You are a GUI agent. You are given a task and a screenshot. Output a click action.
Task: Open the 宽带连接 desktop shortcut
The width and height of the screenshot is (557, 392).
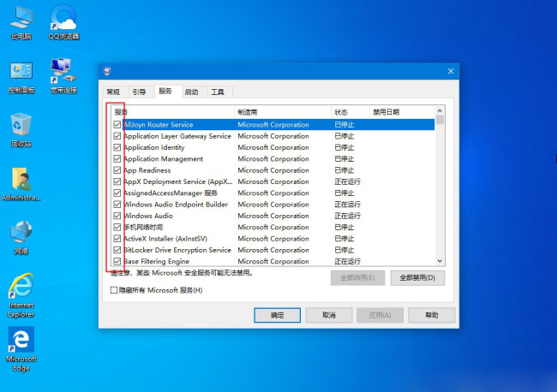click(x=64, y=77)
